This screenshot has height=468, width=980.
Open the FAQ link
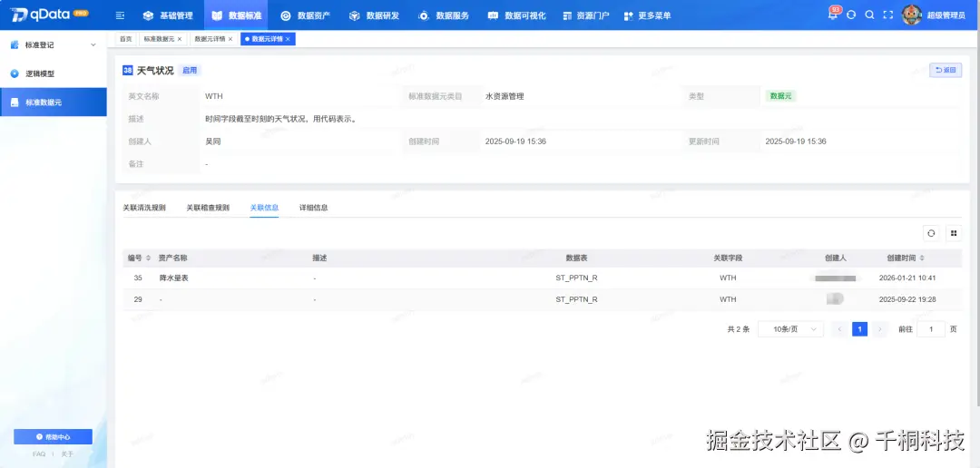coord(39,454)
